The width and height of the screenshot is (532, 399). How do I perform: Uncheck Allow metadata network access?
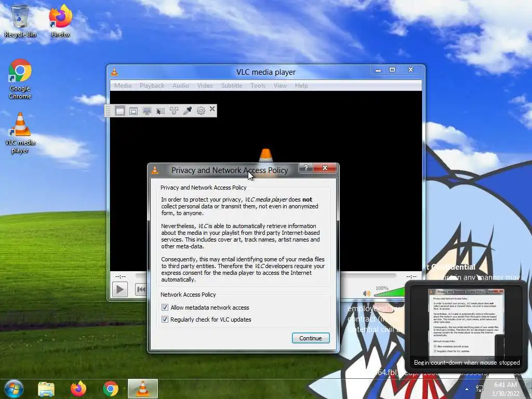(165, 308)
